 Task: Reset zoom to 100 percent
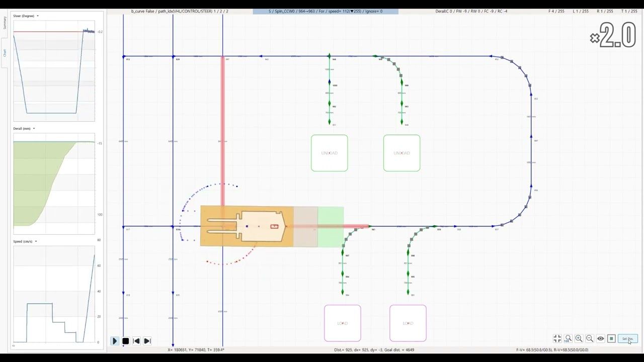(568, 339)
